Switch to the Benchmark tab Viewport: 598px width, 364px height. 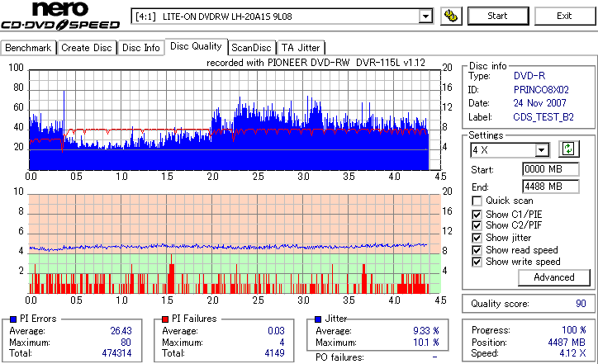coord(28,48)
